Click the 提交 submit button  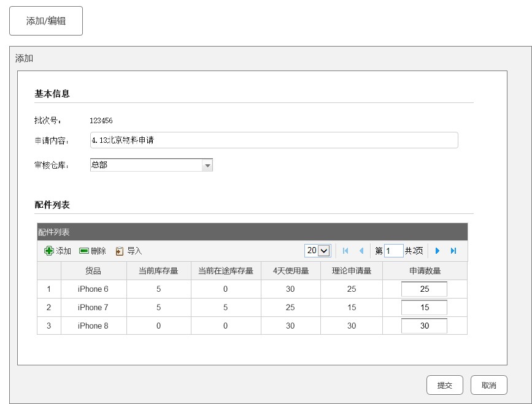(444, 385)
